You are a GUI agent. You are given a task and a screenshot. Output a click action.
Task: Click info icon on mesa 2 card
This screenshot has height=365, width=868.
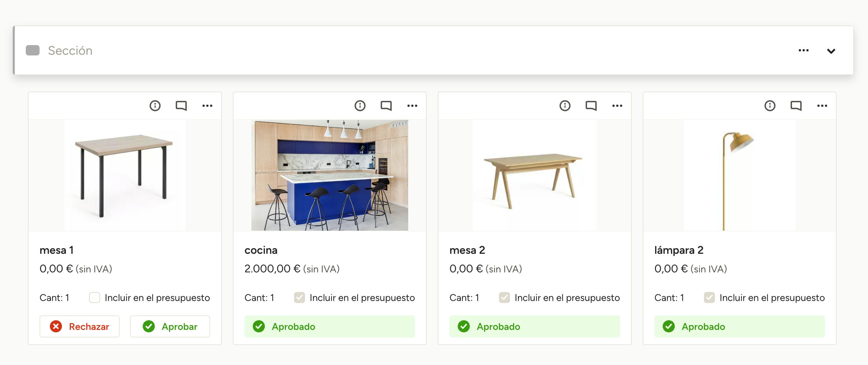565,106
